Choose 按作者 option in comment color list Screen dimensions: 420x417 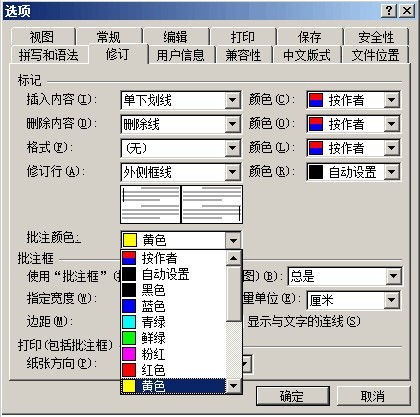point(173,258)
